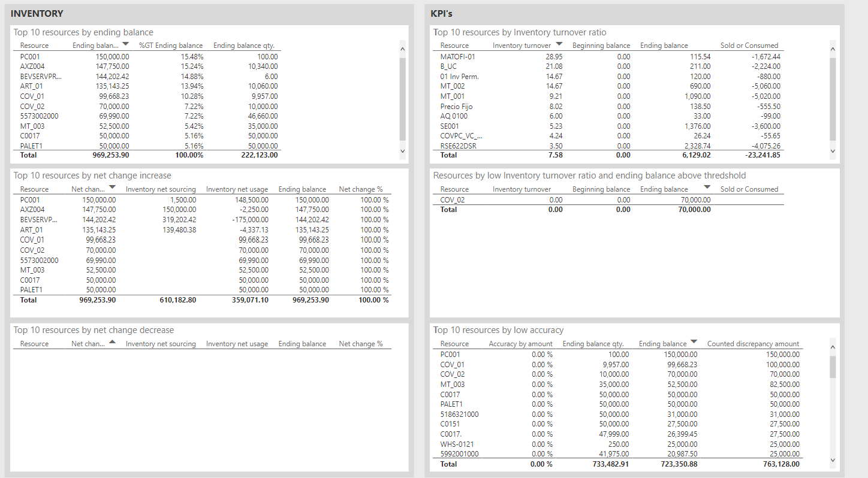Click Ending balance sort arrow in low accuracy table
The image size is (868, 478).
point(694,343)
